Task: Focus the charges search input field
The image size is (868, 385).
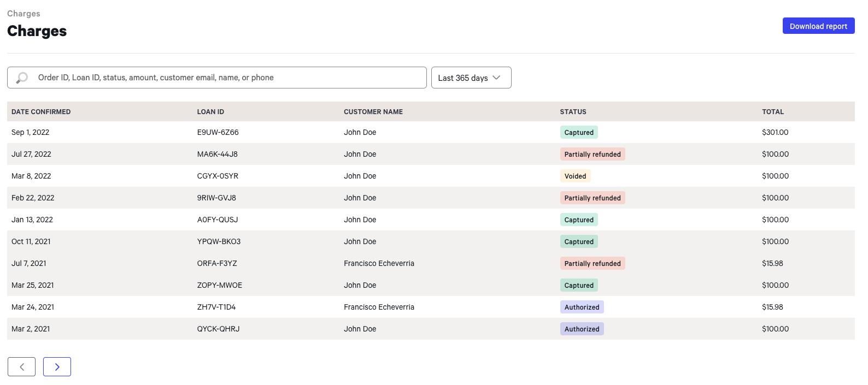Action: (230, 78)
